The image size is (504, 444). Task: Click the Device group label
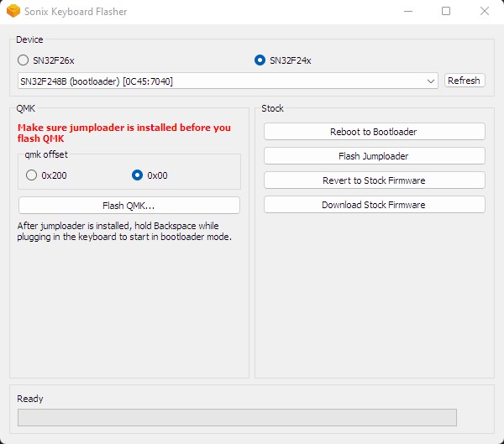pos(29,39)
